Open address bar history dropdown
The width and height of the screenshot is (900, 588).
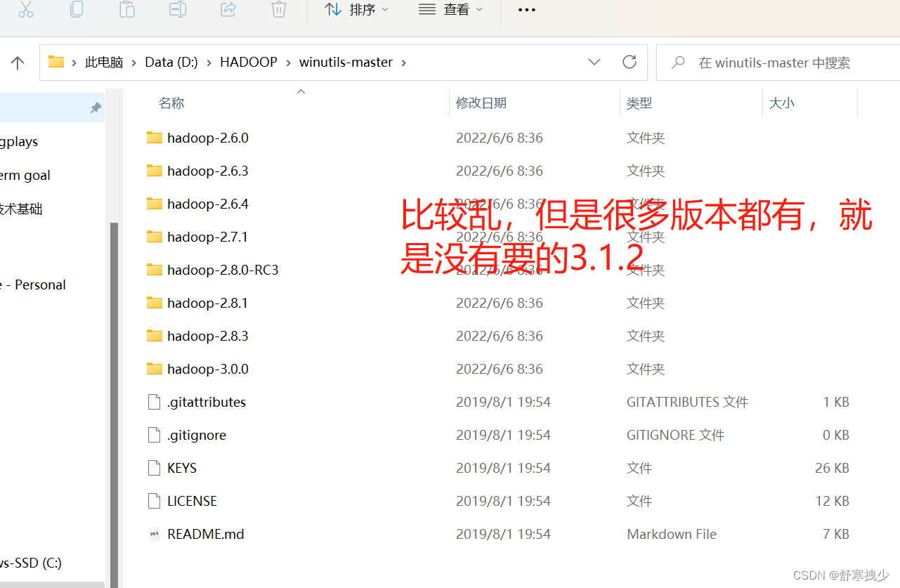click(x=594, y=63)
